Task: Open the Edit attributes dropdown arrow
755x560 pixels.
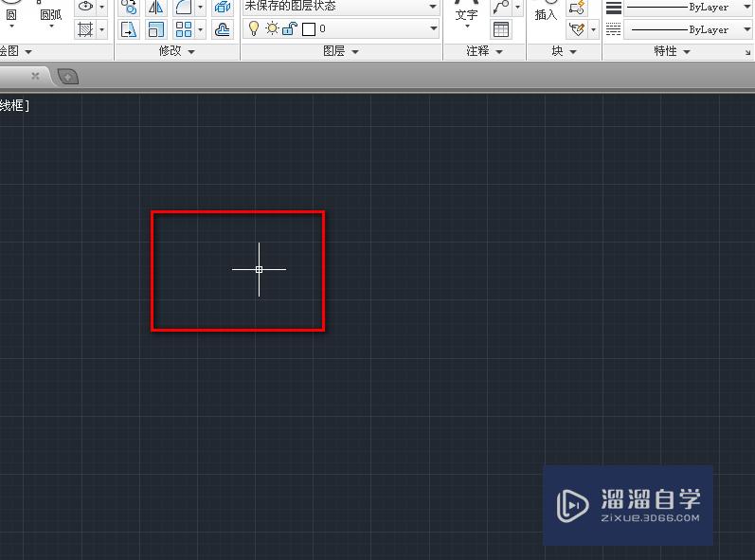Action: (593, 30)
